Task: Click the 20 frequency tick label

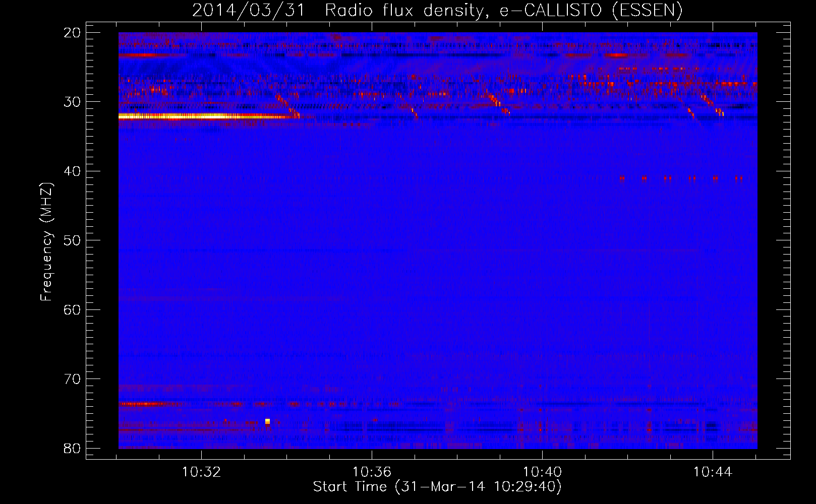Action: pos(73,33)
